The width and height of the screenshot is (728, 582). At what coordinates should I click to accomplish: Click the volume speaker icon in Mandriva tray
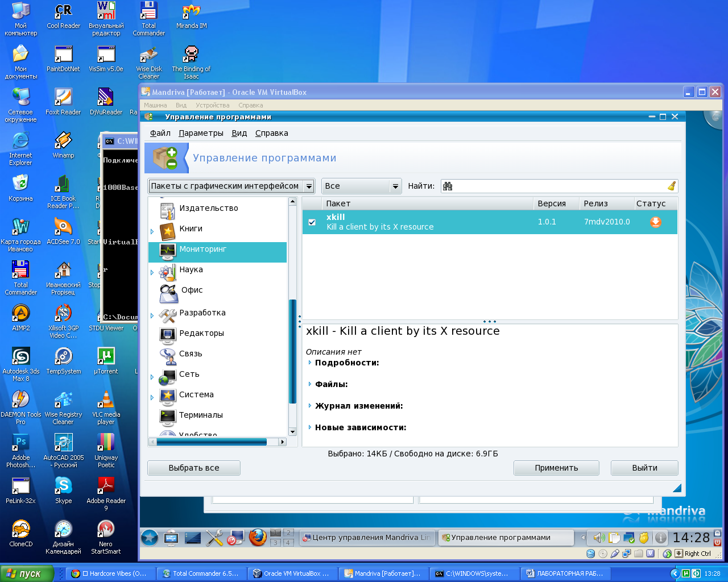pos(599,537)
